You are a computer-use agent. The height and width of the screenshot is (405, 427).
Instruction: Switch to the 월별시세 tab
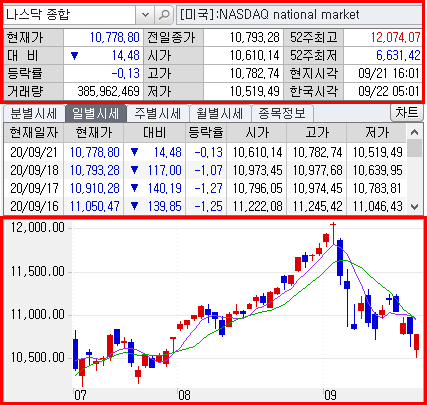[x=220, y=114]
